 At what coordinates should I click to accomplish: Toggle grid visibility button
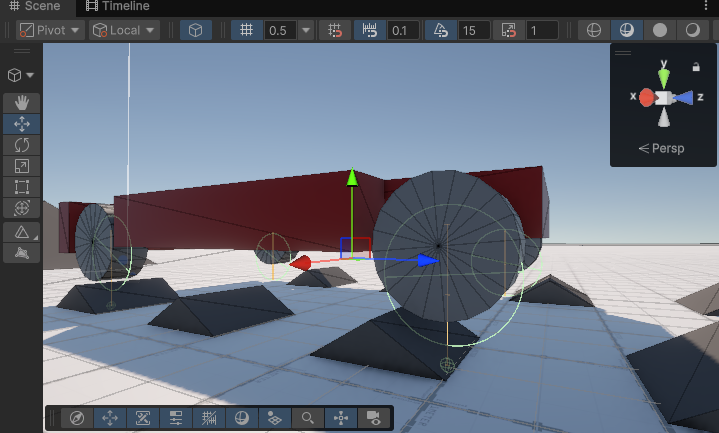[x=247, y=30]
